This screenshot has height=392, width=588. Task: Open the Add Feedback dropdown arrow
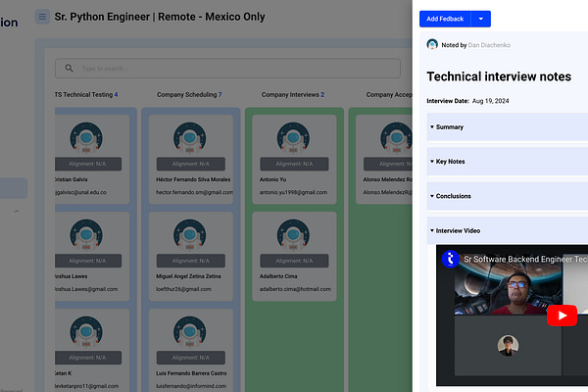(481, 19)
